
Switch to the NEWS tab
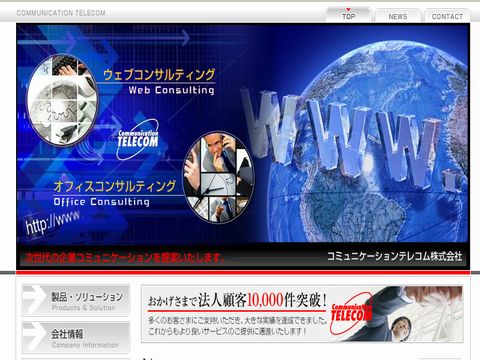coord(398,16)
